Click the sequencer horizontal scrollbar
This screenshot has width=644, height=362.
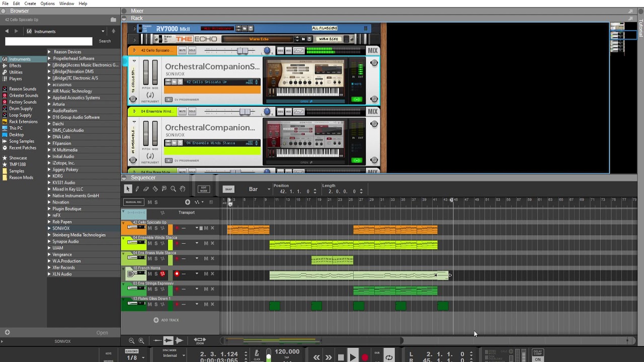(312, 340)
